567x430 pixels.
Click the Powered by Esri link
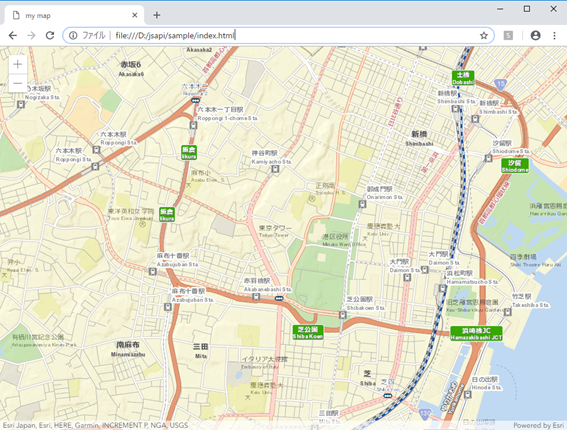click(x=538, y=425)
